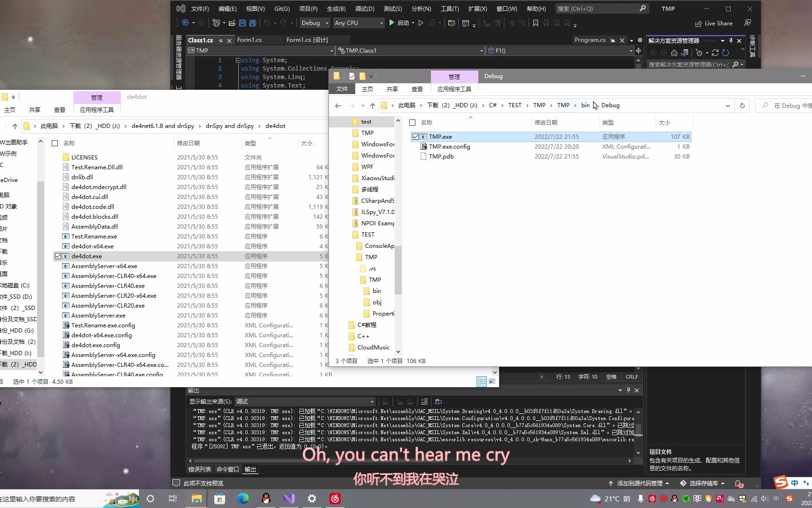Image resolution: width=812 pixels, height=508 pixels.
Task: Clear all Output window text
Action: point(424,401)
